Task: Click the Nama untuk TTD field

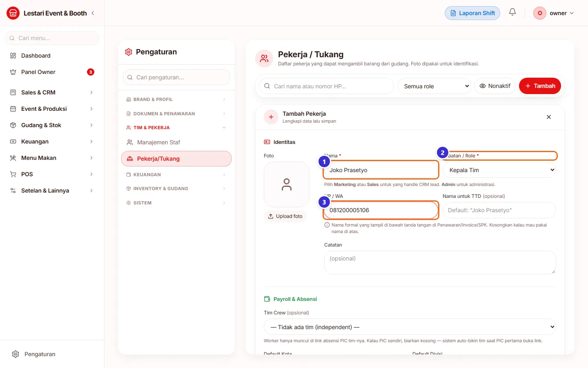Action: [x=499, y=210]
